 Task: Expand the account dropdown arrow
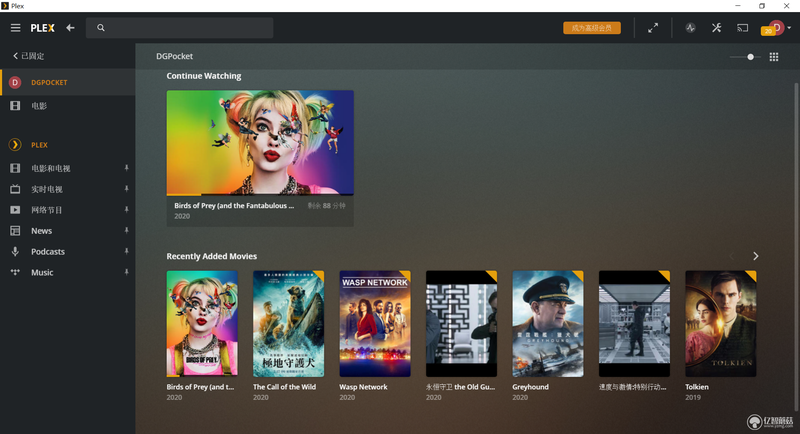coord(789,28)
